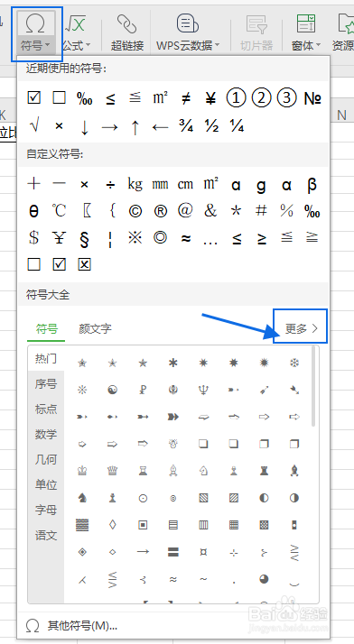Insert the ¼ fraction symbol
Viewport: 354px width, 644px height.
(x=237, y=126)
